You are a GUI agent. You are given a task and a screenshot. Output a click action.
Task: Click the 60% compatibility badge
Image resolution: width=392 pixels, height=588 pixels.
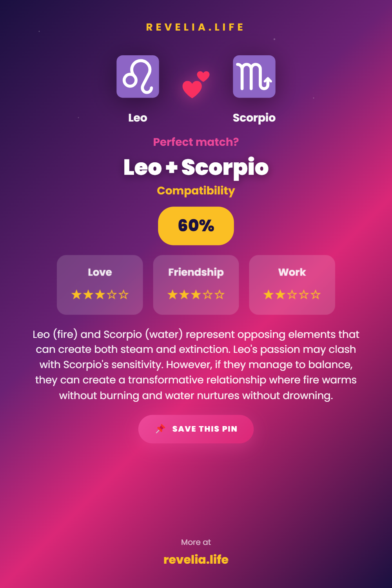pos(196,226)
